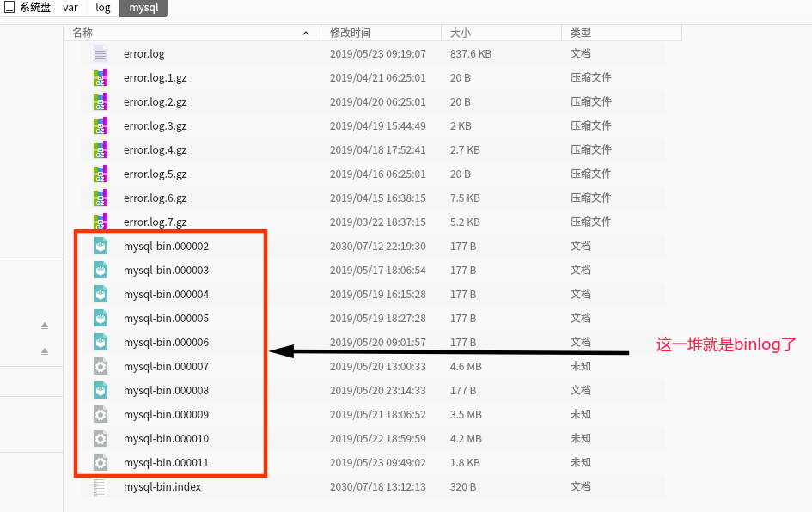Click date 2019/05/21 18:06:52 cell
The height and width of the screenshot is (512, 812).
click(x=377, y=415)
